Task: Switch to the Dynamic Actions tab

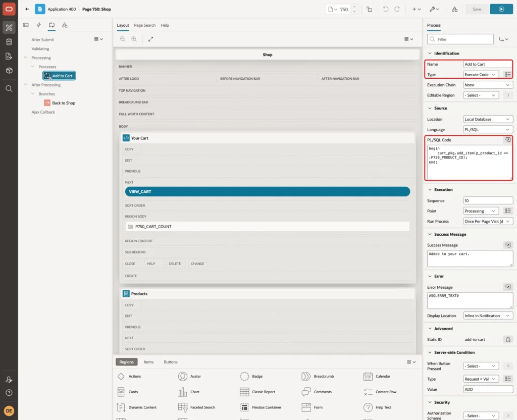Action: (38, 25)
